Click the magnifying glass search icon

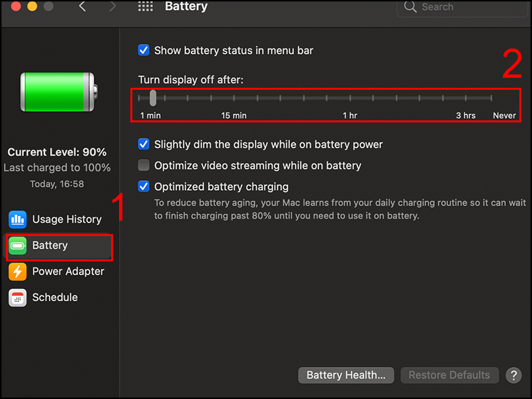click(x=410, y=7)
